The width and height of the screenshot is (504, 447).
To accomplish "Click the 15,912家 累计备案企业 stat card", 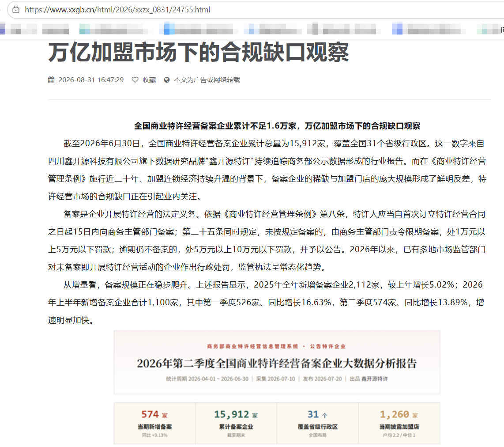I will pyautogui.click(x=236, y=423).
